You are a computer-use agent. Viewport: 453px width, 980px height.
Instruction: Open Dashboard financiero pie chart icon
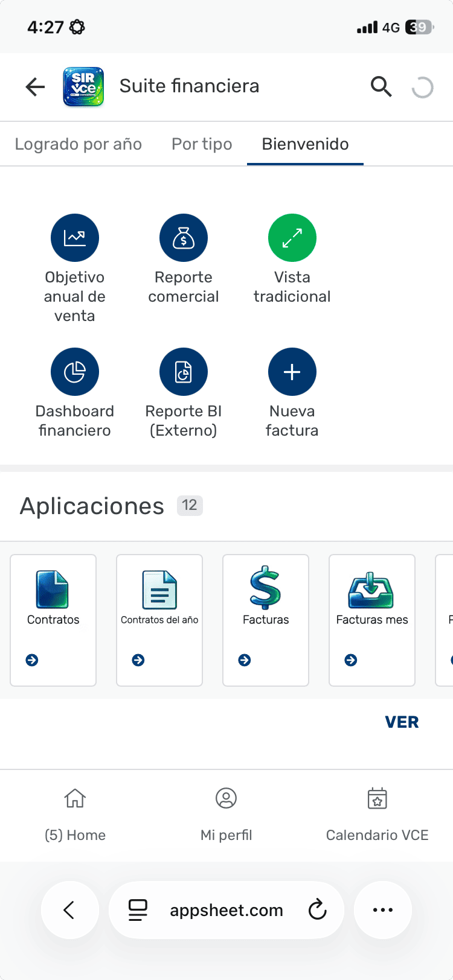tap(75, 372)
